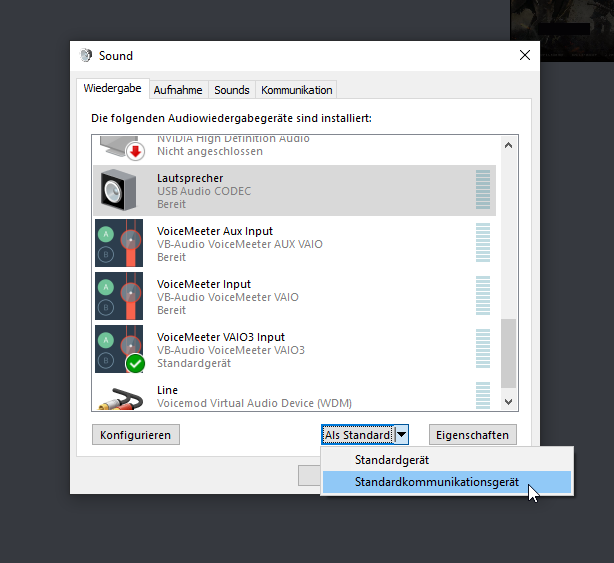
Task: Click the Line audio cable icon
Action: coord(119,395)
